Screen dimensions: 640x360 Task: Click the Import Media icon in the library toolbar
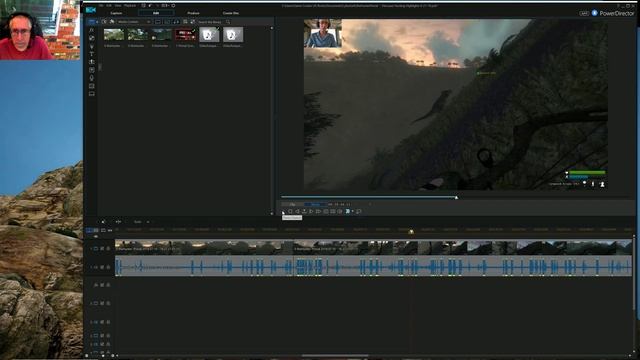[104, 22]
